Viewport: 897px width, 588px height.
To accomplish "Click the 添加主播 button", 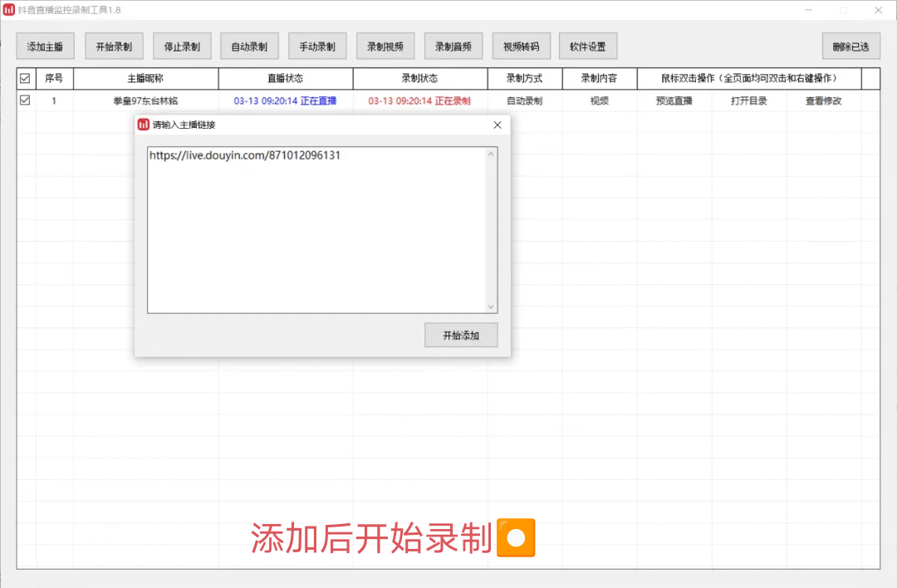I will pos(45,47).
